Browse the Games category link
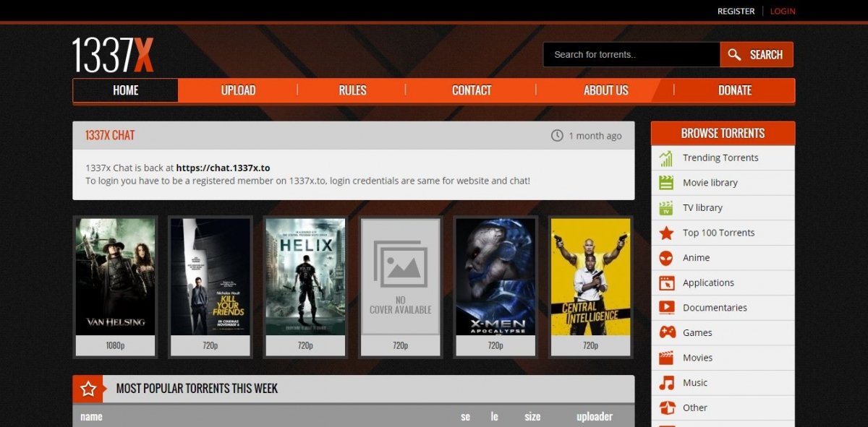Image resolution: width=868 pixels, height=427 pixels. click(x=697, y=333)
